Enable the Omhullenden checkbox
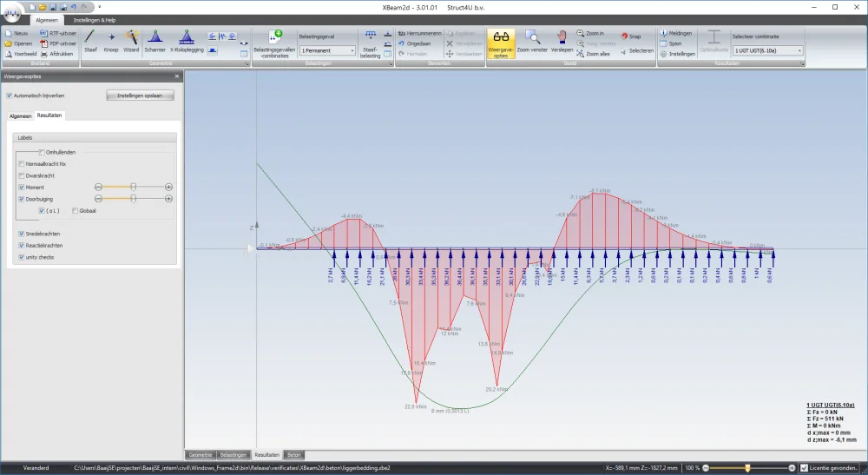 [42, 152]
